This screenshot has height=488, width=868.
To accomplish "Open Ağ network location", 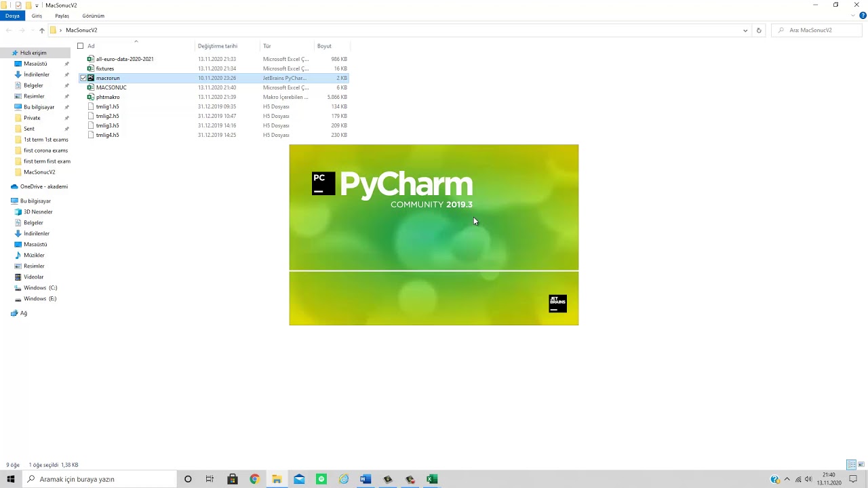I will [23, 313].
